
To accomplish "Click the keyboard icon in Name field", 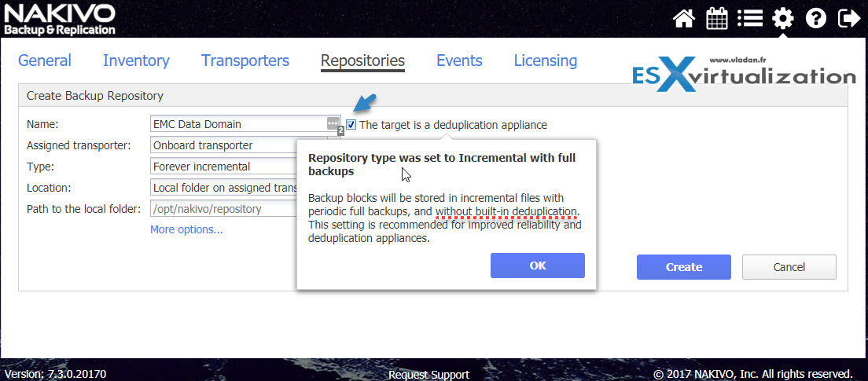I will pos(332,123).
